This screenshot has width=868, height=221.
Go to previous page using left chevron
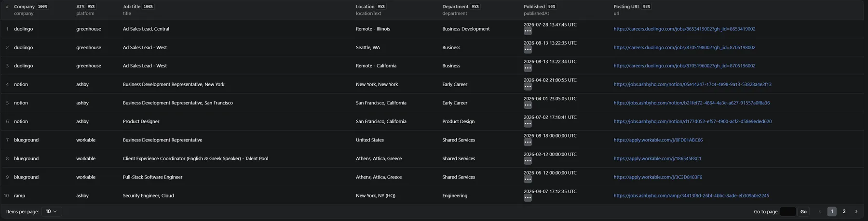(x=820, y=211)
